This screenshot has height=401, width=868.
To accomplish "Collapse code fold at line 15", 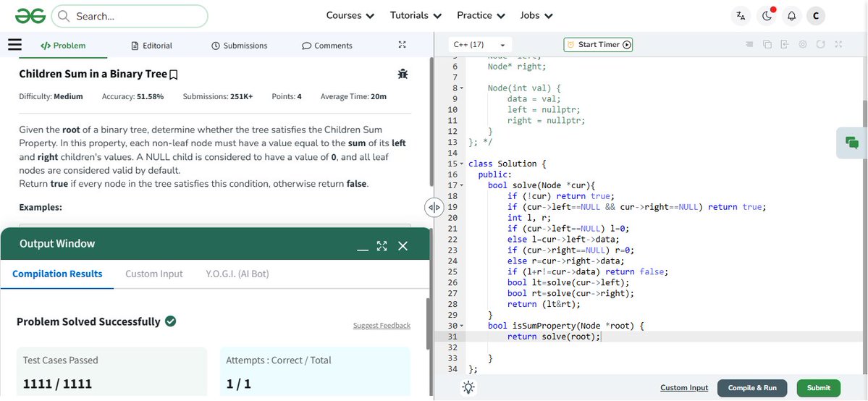I will [x=462, y=164].
